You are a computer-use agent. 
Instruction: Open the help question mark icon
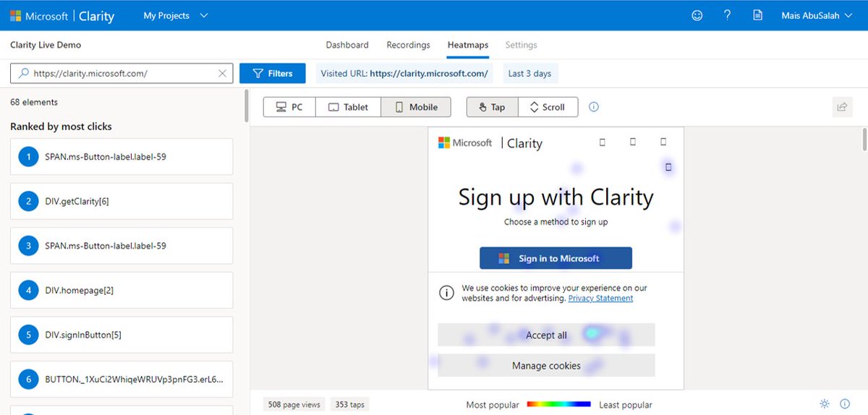pos(727,15)
